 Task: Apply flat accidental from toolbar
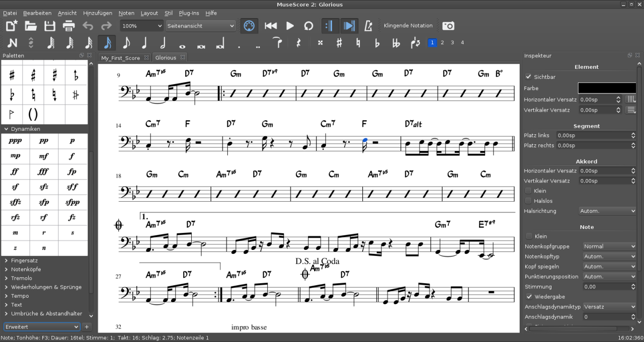coord(377,43)
